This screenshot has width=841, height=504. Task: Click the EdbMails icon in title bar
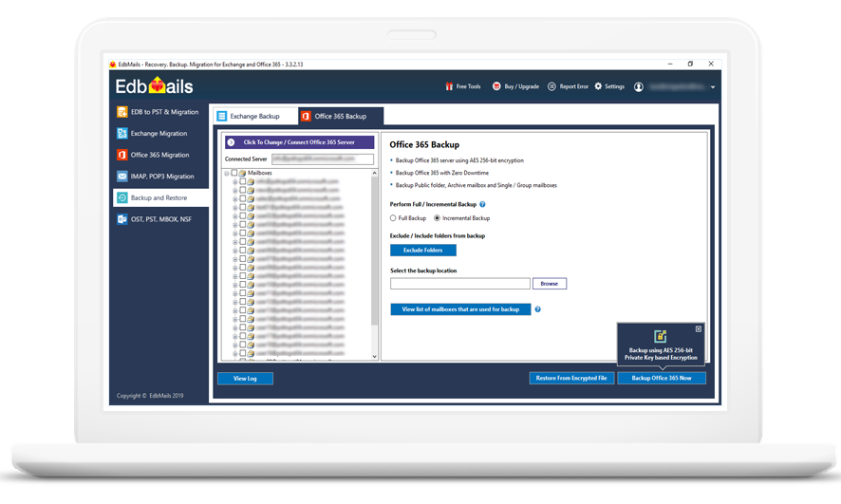pos(113,65)
